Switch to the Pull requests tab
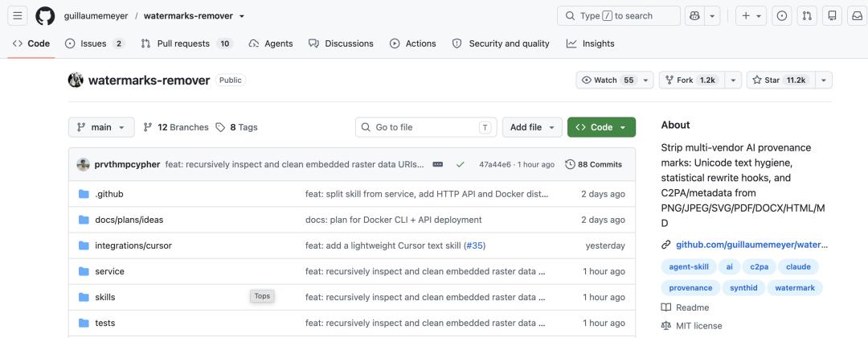The width and height of the screenshot is (868, 338). coord(186,43)
